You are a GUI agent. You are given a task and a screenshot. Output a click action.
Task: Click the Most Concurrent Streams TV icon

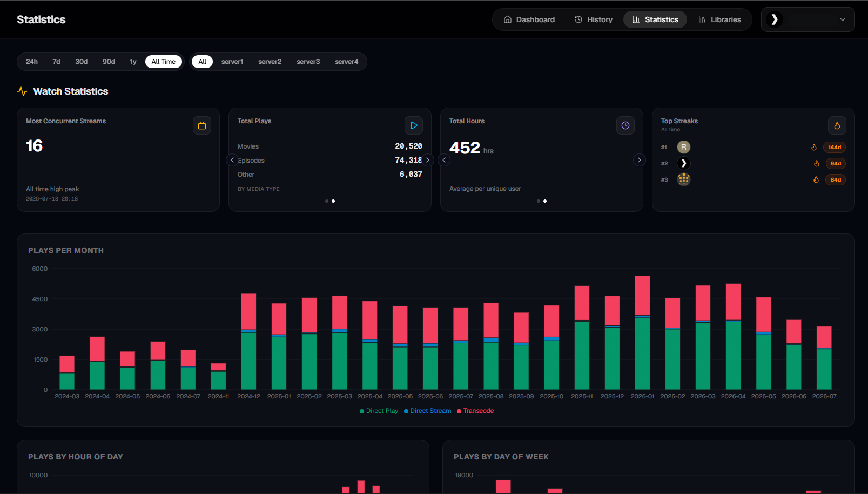click(202, 125)
